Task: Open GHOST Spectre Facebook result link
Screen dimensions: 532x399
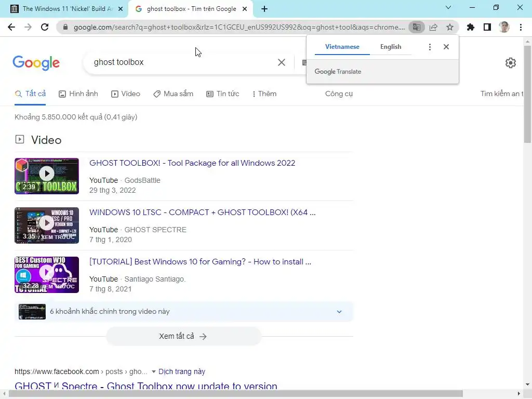Action: 146,386
